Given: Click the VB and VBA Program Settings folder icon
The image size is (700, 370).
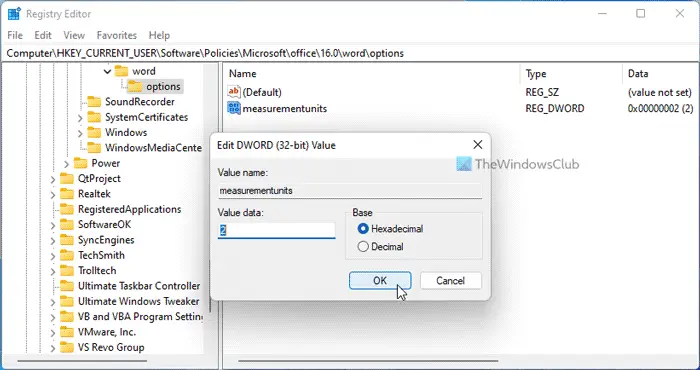Looking at the screenshot, I should pyautogui.click(x=67, y=317).
